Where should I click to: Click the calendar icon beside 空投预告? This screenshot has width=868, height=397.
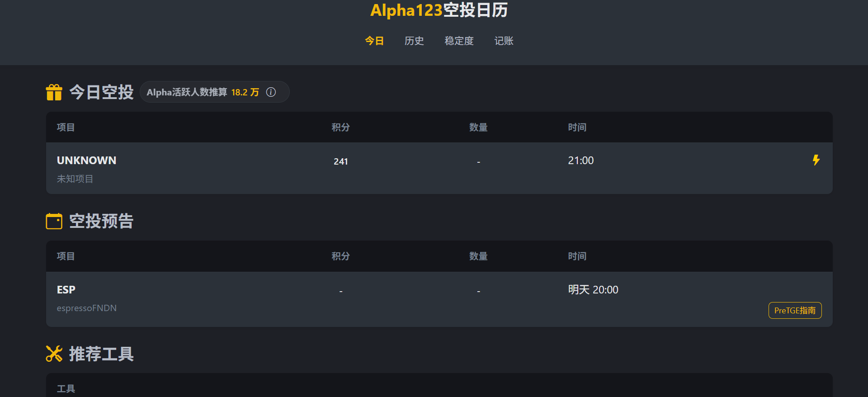[54, 221]
